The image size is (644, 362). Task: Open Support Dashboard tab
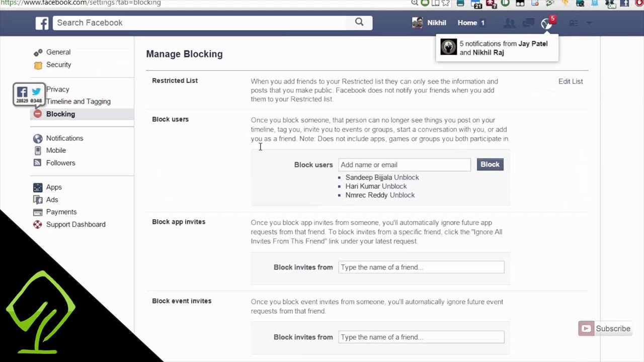coord(76,225)
